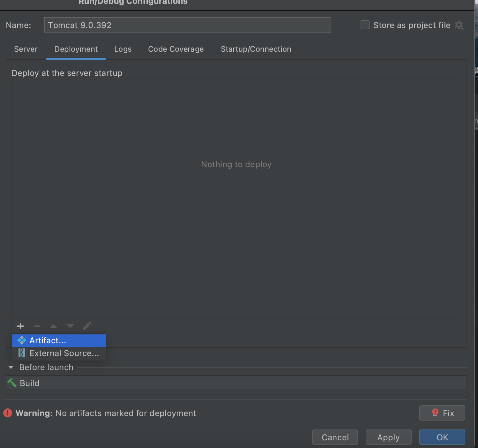
Task: Click the minus remove deployment icon
Action: [x=37, y=326]
